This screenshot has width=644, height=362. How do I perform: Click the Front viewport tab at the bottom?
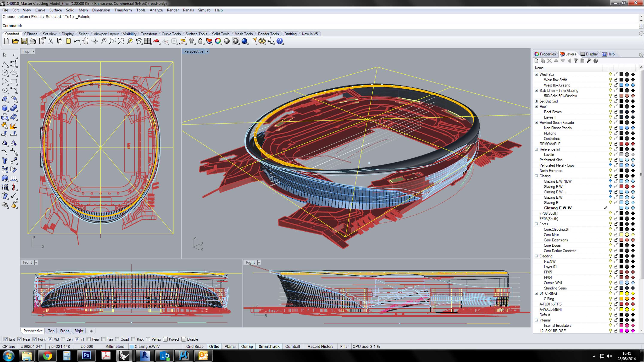click(x=64, y=331)
